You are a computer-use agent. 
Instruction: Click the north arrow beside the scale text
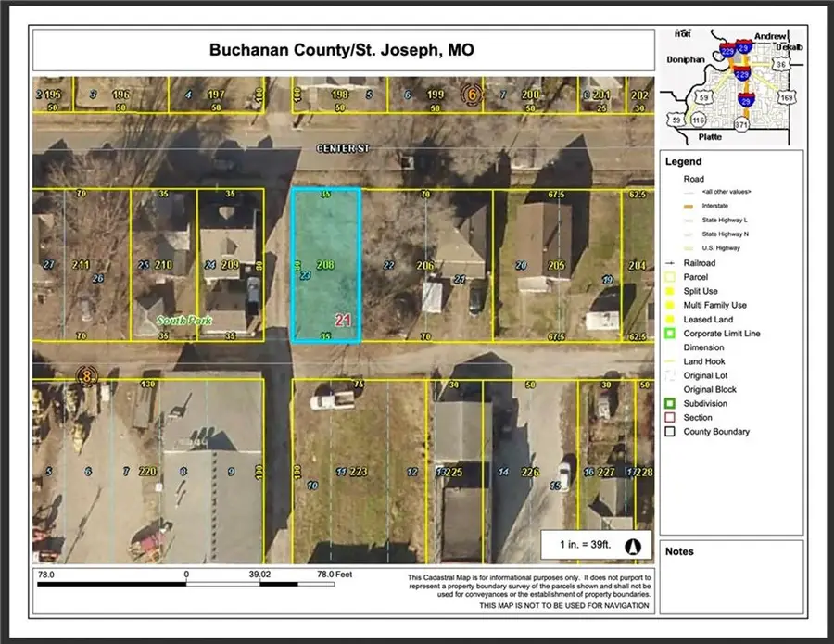634,548
